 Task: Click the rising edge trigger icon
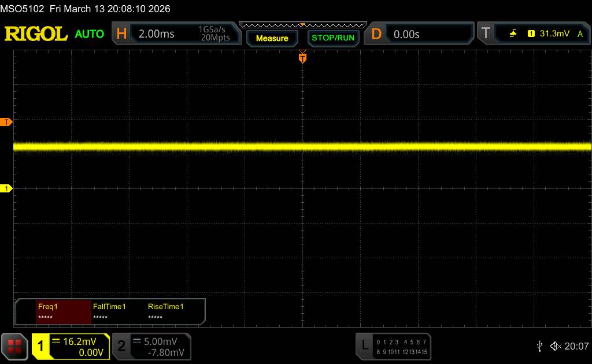point(513,34)
